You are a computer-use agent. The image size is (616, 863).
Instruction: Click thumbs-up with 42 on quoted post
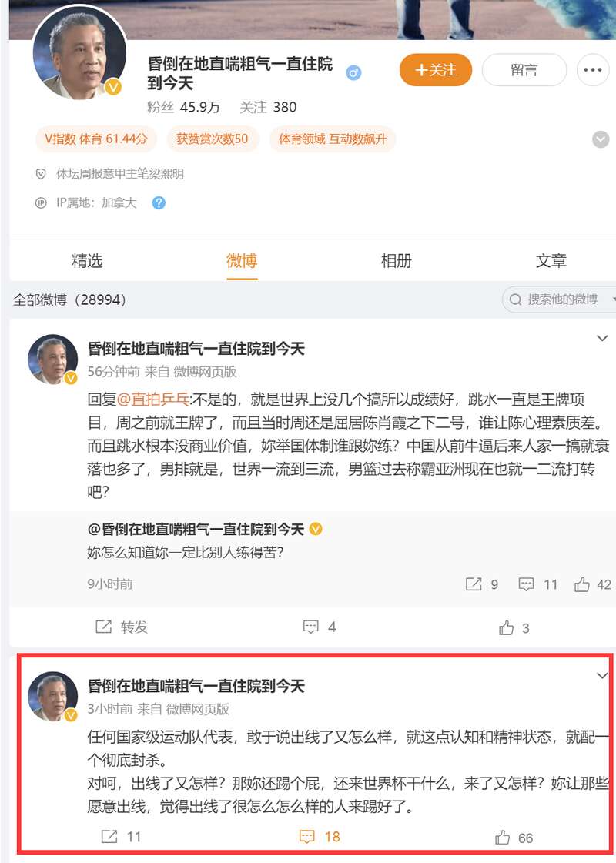593,584
